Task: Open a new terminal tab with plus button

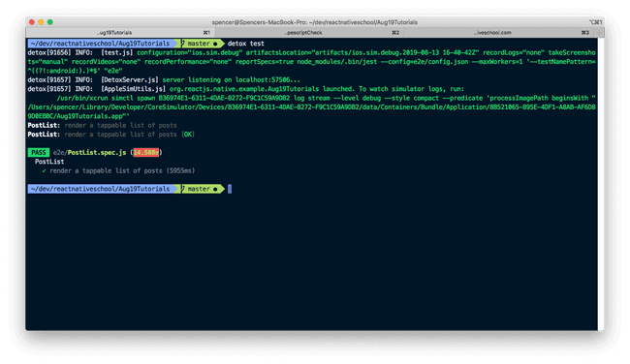Action: click(599, 33)
